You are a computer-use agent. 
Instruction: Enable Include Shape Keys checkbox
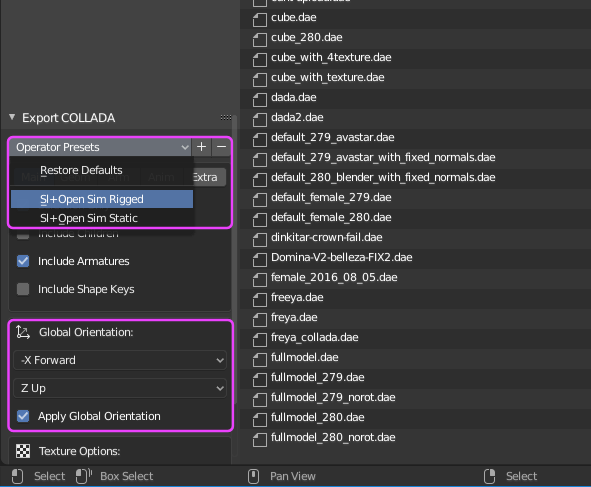23,289
